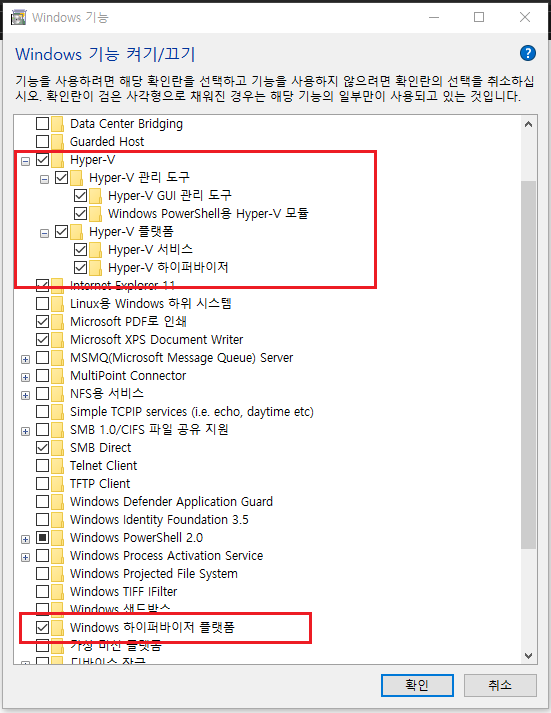Screen dimensions: 551x713
Task: Click the Microsoft XPS Document Writer folder icon
Action: pyautogui.click(x=57, y=340)
